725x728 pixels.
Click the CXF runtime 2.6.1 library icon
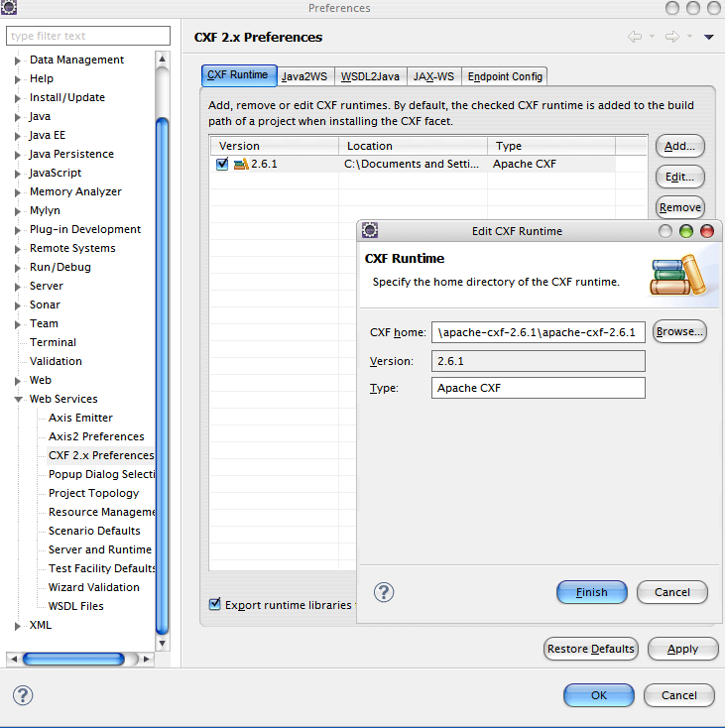(240, 165)
